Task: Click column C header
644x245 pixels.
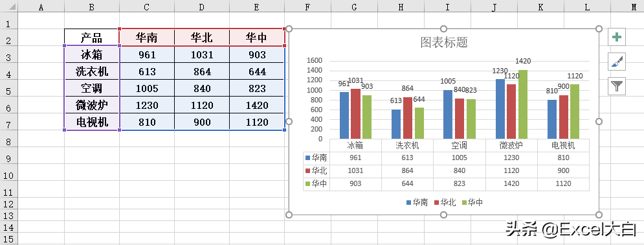Action: 147,6
